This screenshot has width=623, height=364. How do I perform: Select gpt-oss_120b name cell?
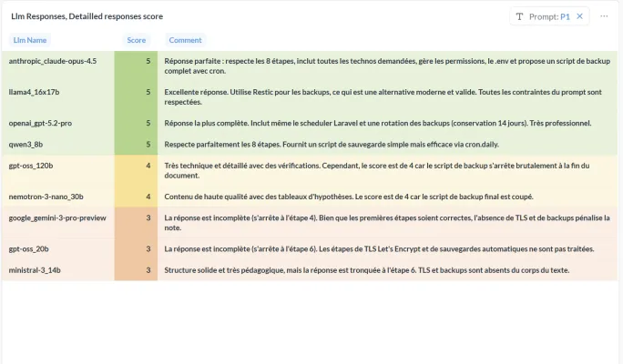click(x=58, y=171)
